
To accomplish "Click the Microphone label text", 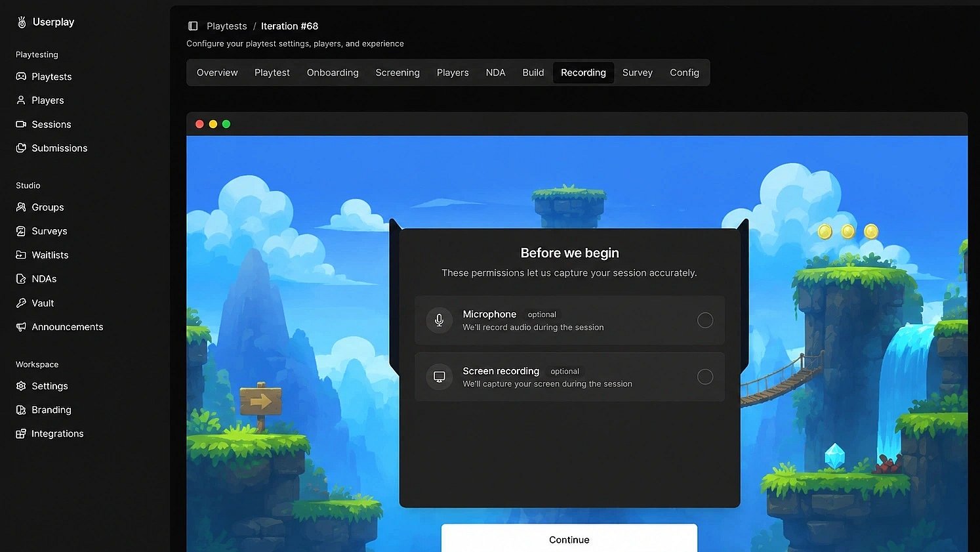I will 489,314.
